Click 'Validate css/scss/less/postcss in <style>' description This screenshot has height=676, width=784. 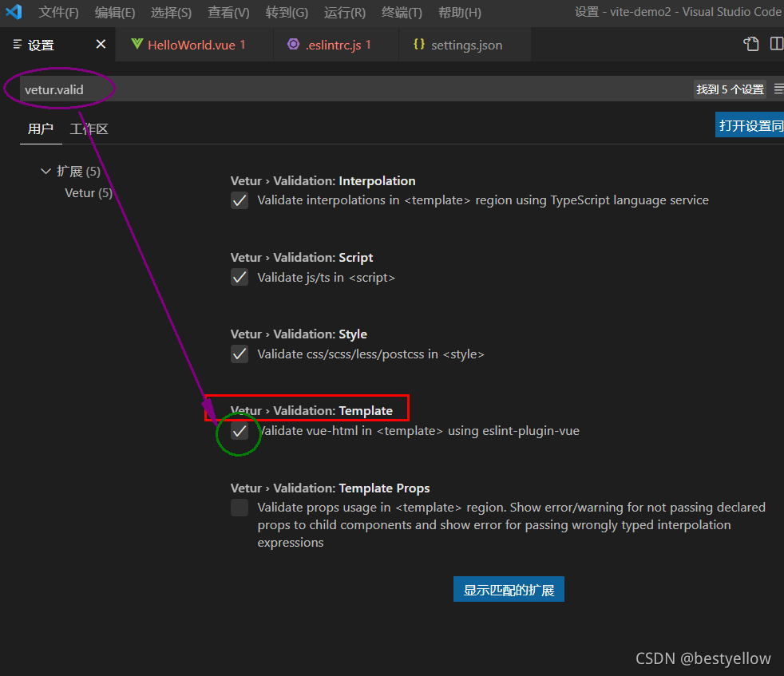[x=370, y=354]
